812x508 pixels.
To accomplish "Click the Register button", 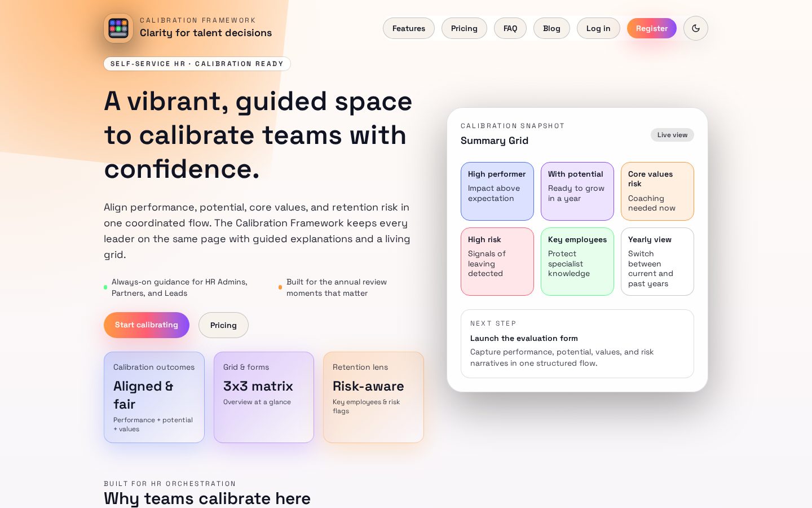I will point(652,28).
